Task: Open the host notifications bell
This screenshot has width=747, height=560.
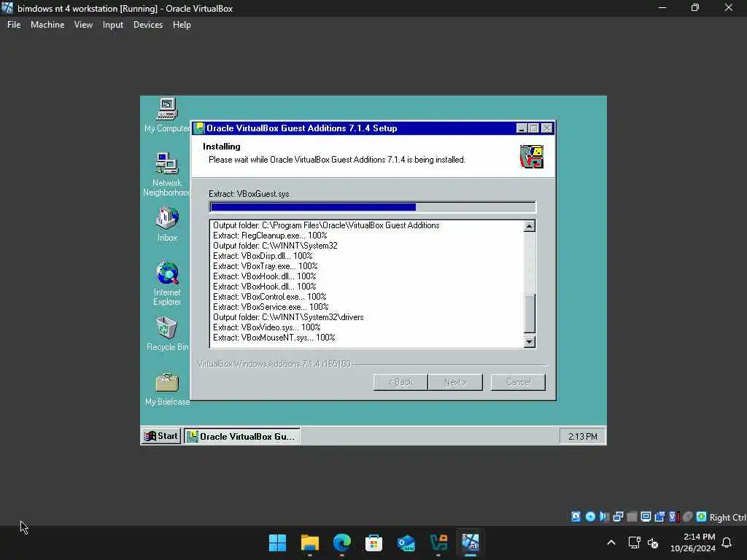Action: pos(727,542)
